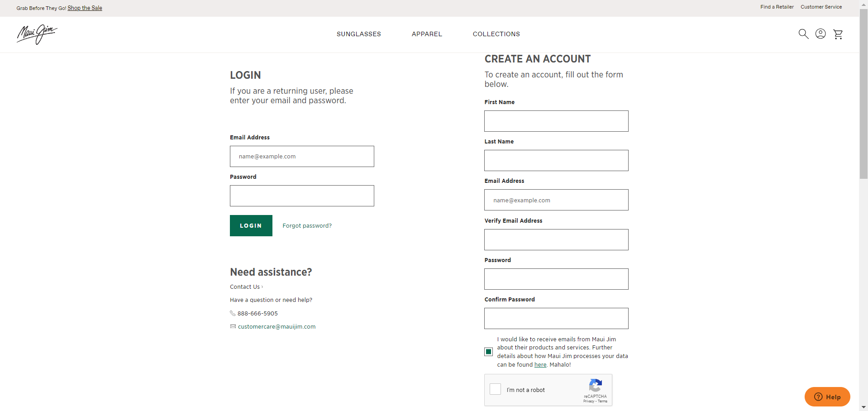The image size is (868, 411).
Task: Open the Sunglasses menu
Action: [x=359, y=34]
